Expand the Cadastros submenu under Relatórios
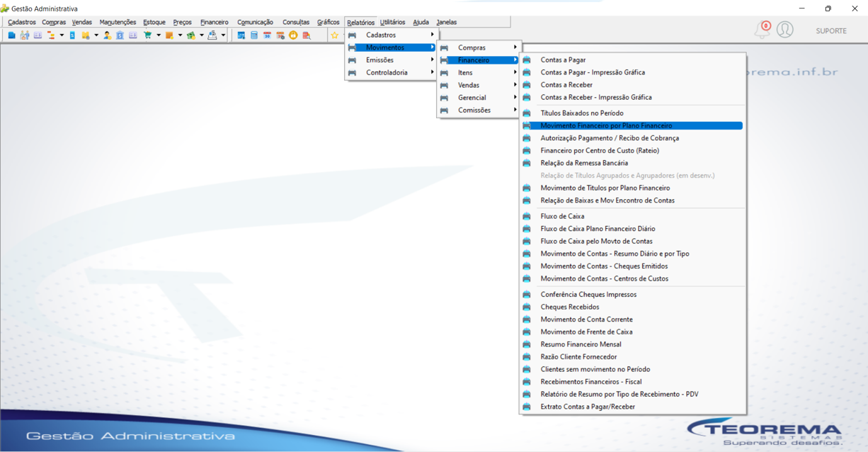The height and width of the screenshot is (452, 868). tap(392, 35)
